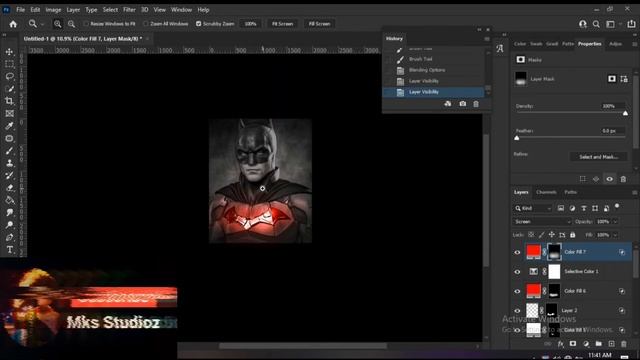Viewport: 640px width, 360px height.
Task: Hide the Selective Color 1 layer
Action: [x=517, y=272]
